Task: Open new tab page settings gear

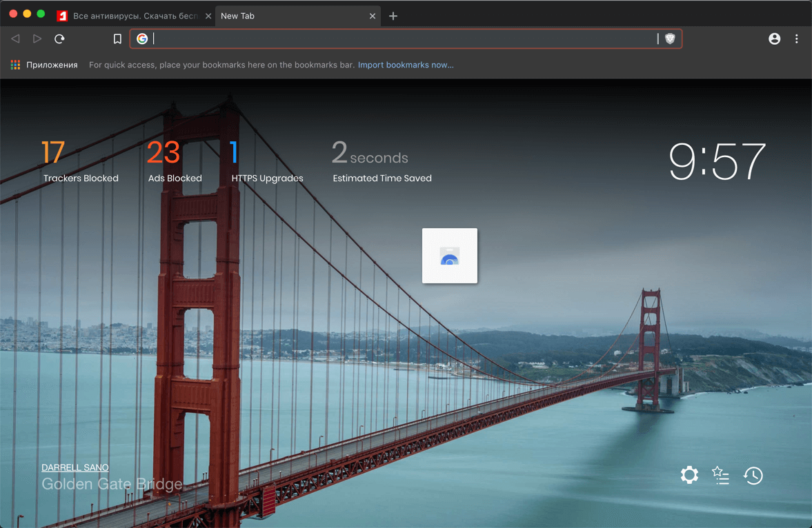Action: point(689,475)
